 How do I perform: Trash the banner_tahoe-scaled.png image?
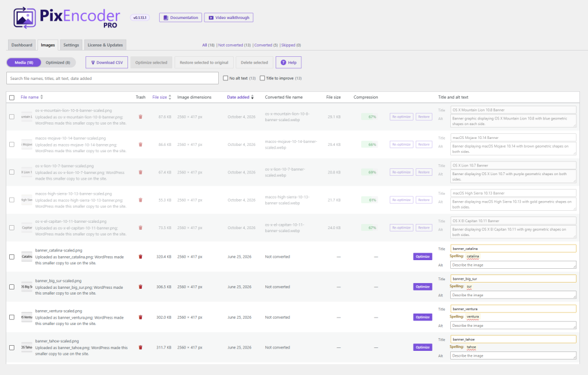coord(141,347)
